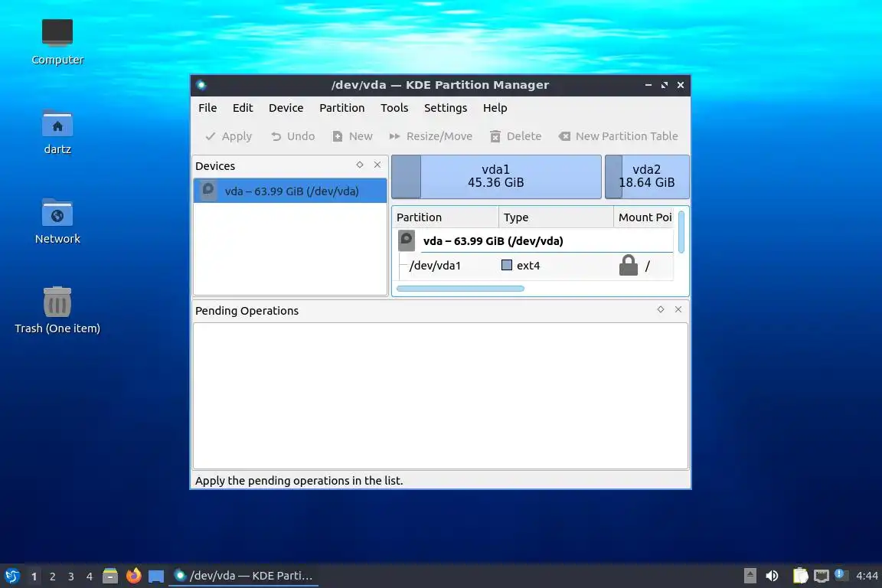This screenshot has height=588, width=882.
Task: Click the New Partition Table button
Action: point(618,136)
